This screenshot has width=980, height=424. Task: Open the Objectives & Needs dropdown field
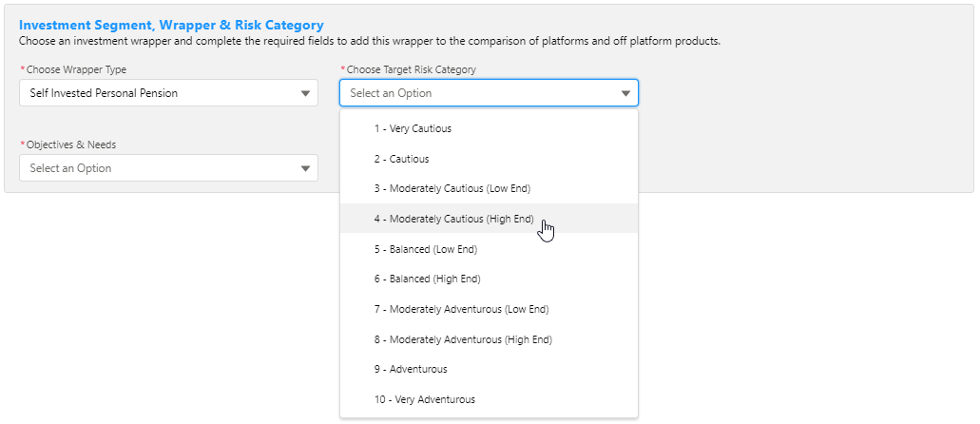click(x=157, y=168)
